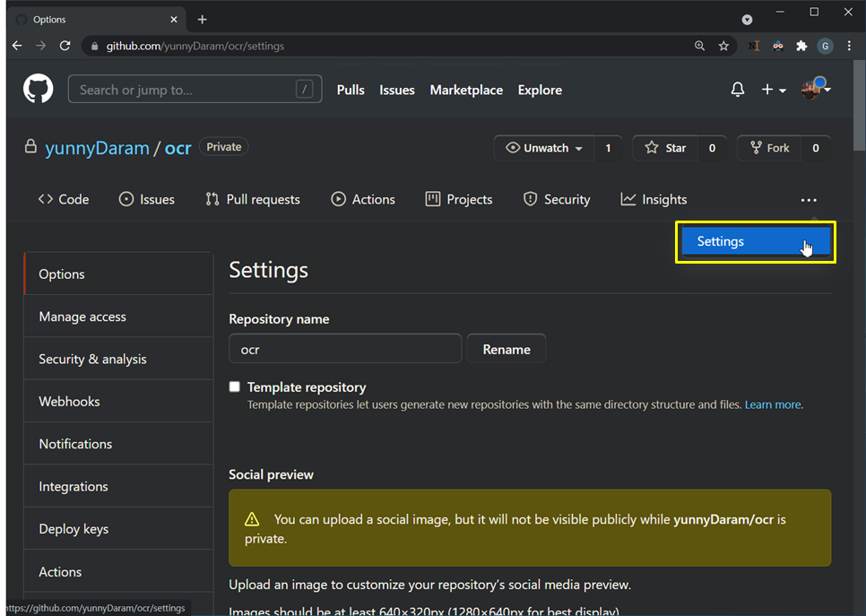Click the Repository name input field
866x616 pixels.
coord(345,349)
